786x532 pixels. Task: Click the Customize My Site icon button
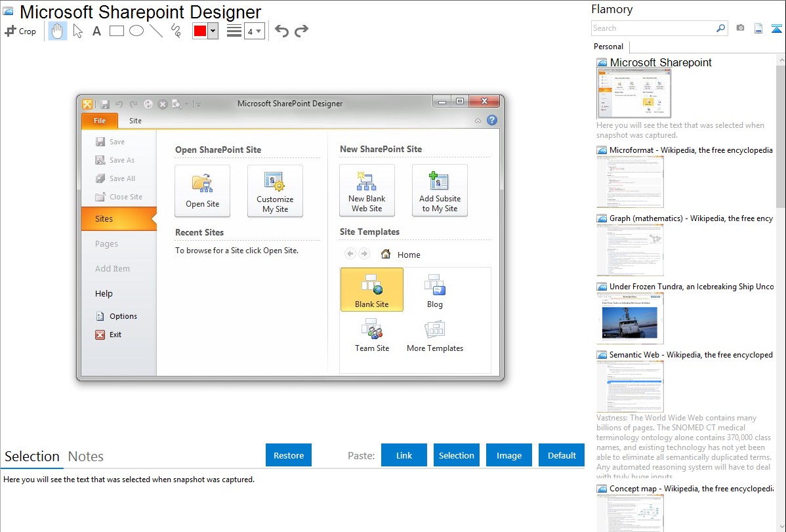click(275, 191)
